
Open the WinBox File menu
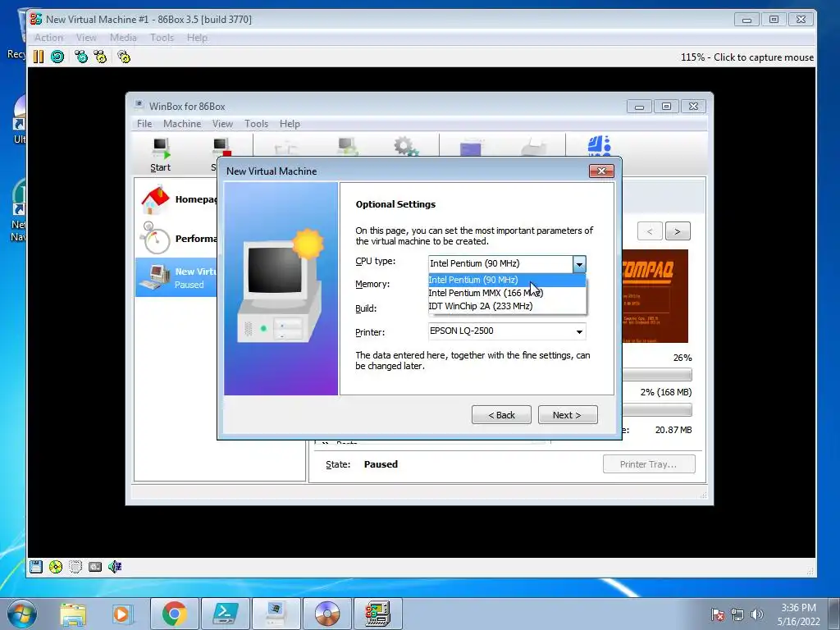coord(144,124)
